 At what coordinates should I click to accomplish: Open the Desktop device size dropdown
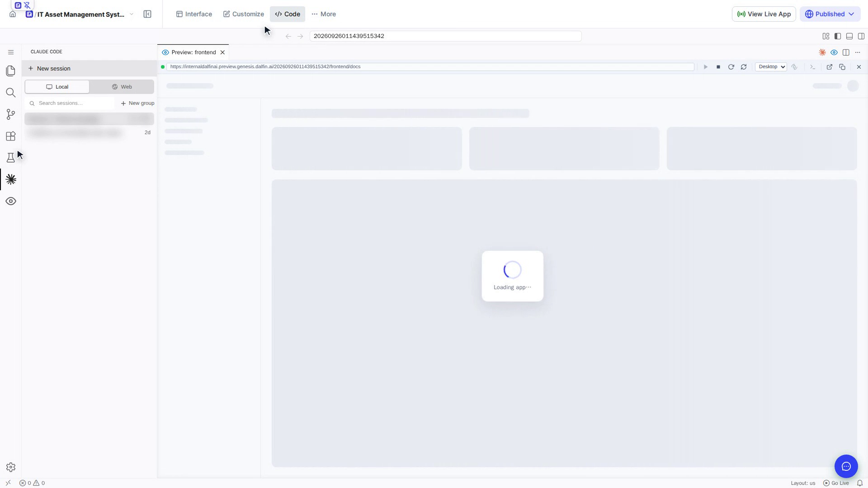[x=771, y=67]
